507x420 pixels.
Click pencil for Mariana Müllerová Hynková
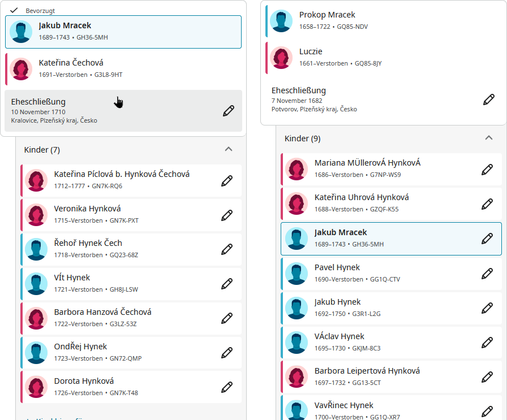click(x=487, y=170)
